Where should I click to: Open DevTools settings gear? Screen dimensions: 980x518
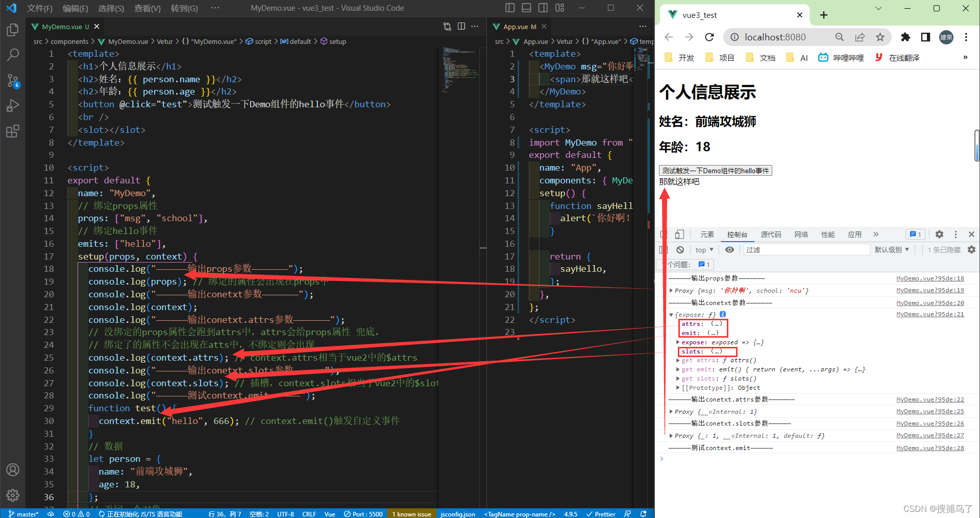[x=939, y=234]
